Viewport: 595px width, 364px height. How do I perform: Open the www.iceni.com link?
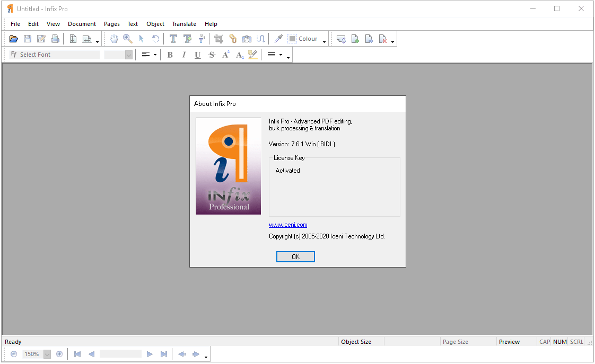(x=288, y=225)
